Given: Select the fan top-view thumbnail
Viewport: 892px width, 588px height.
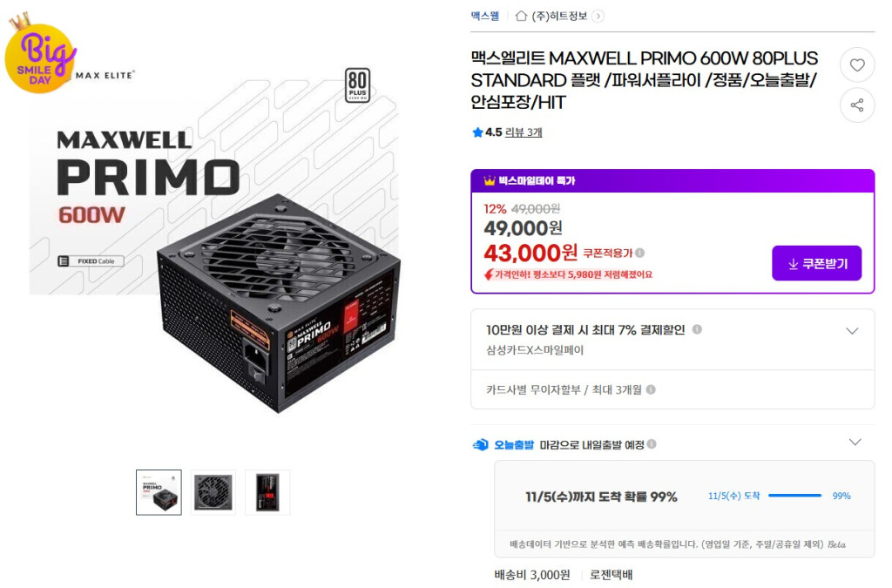Looking at the screenshot, I should [x=213, y=492].
